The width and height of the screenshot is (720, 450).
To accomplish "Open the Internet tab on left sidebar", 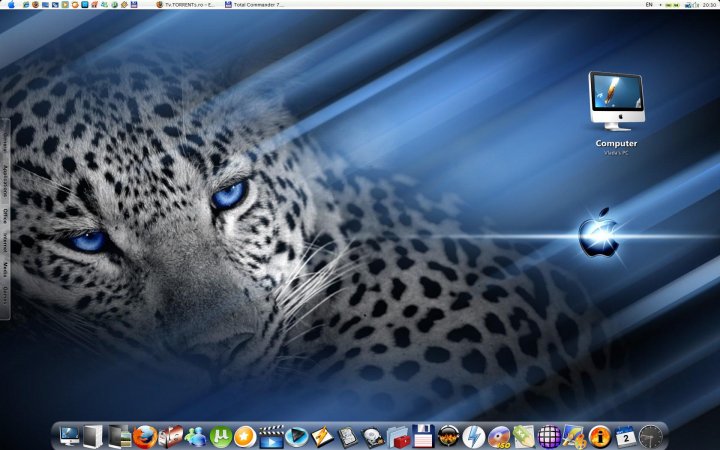I will (6, 242).
